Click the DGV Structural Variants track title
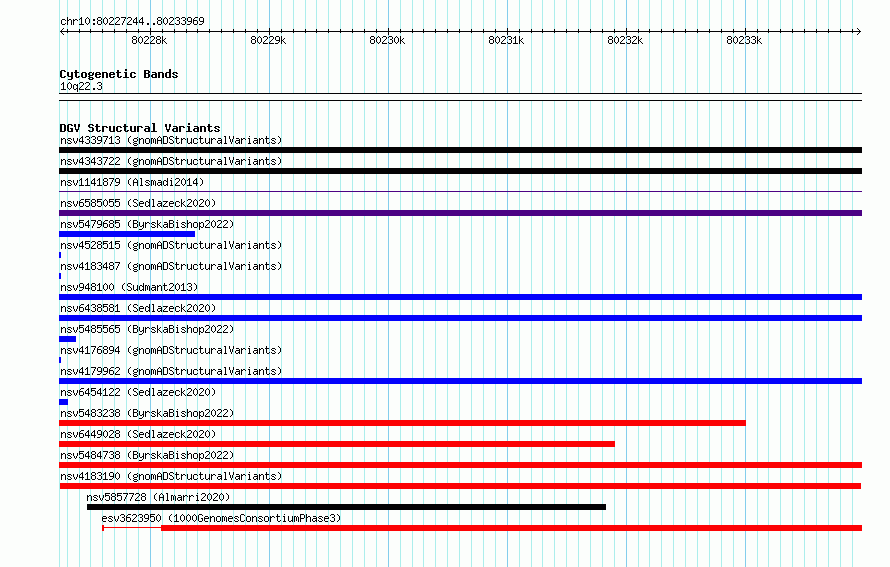This screenshot has width=890, height=567. tap(140, 128)
